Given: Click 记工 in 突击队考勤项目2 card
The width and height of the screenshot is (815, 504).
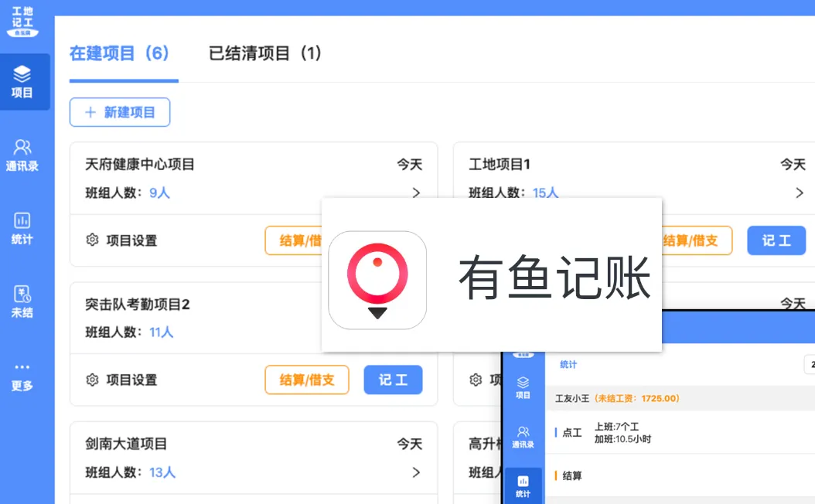Looking at the screenshot, I should click(393, 380).
